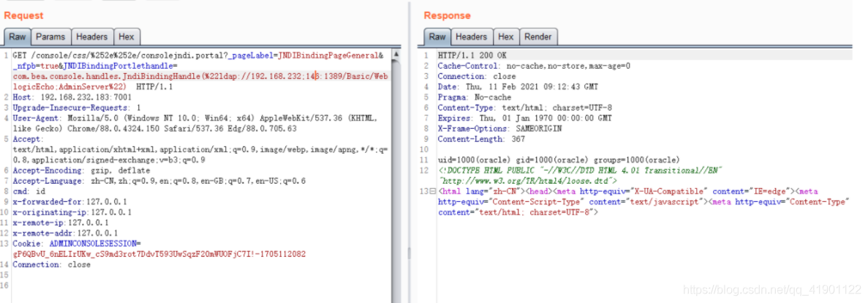
Task: Open the Request Hex tab
Action: click(x=127, y=37)
